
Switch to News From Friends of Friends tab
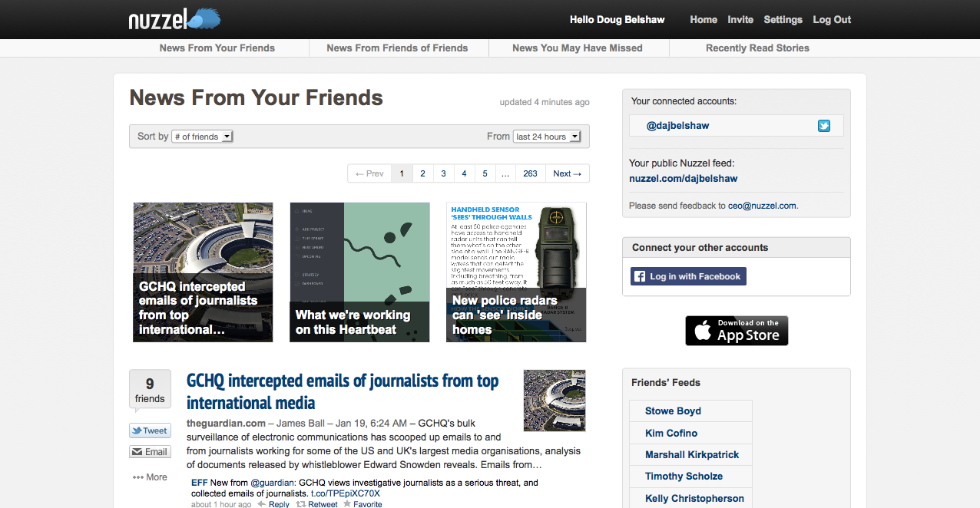pos(397,48)
